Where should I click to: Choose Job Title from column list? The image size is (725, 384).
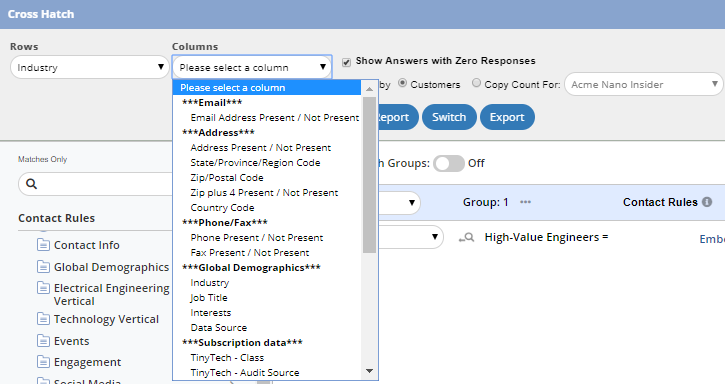(209, 297)
